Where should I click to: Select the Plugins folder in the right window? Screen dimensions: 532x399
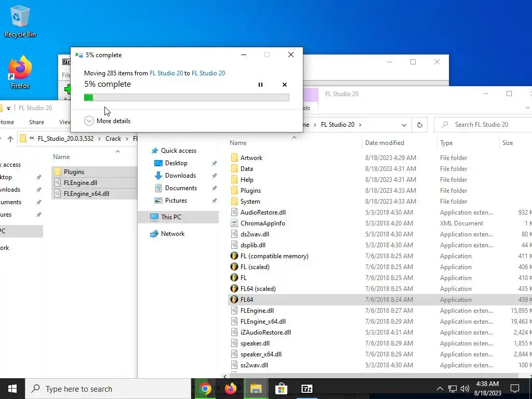pos(250,190)
